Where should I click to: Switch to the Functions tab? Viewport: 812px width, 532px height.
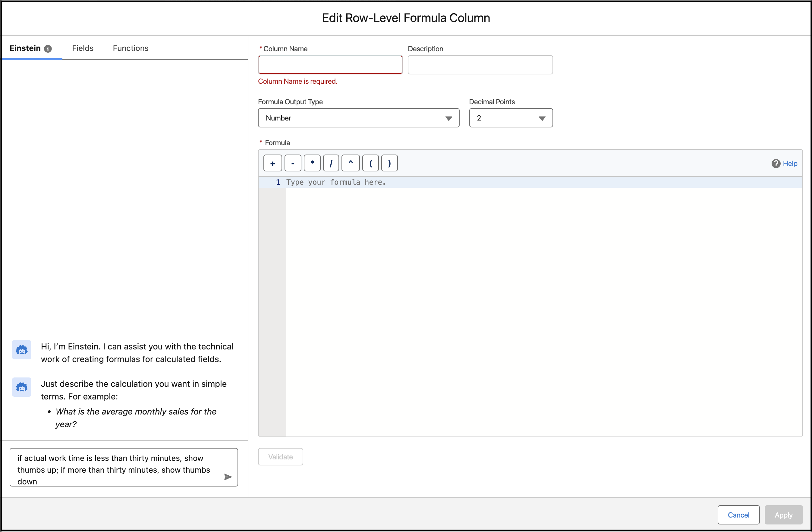point(130,48)
